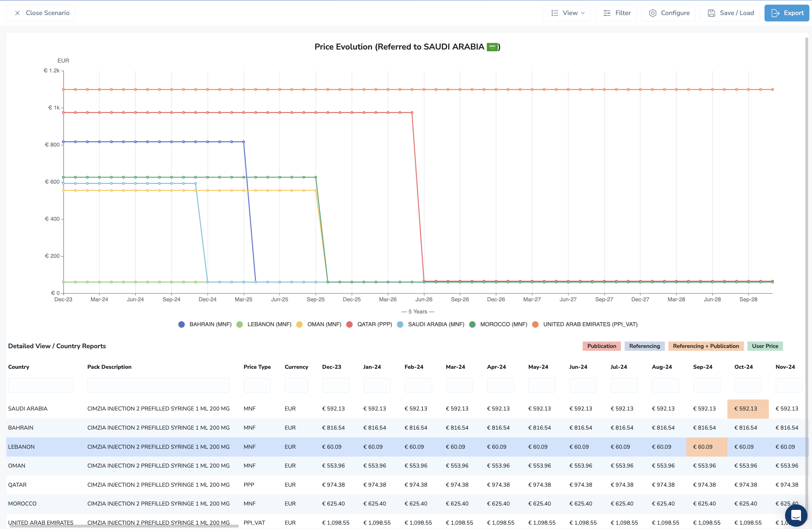Click the orange UNITED ARAB EMIRATES legend dot

click(535, 324)
